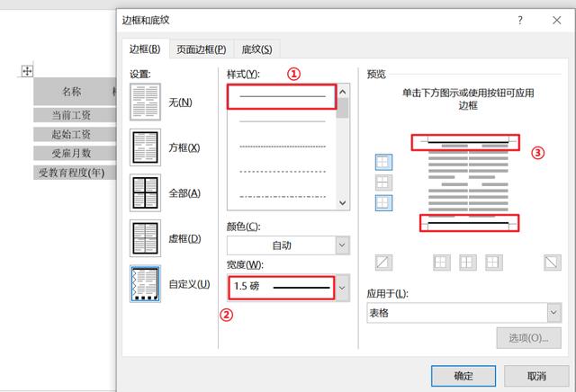Close the 边框和底纹 dialog
This screenshot has width=576, height=392.
click(x=557, y=20)
